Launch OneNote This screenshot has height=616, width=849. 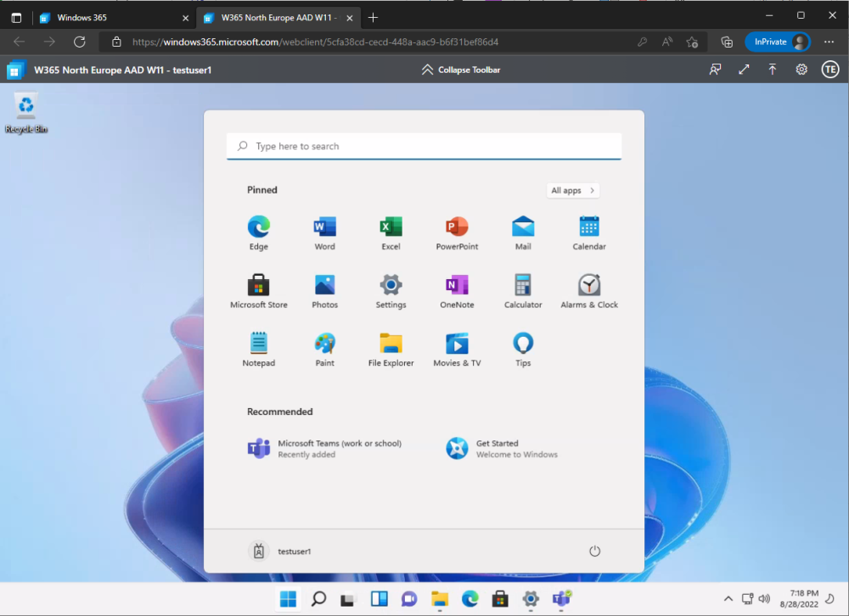457,291
